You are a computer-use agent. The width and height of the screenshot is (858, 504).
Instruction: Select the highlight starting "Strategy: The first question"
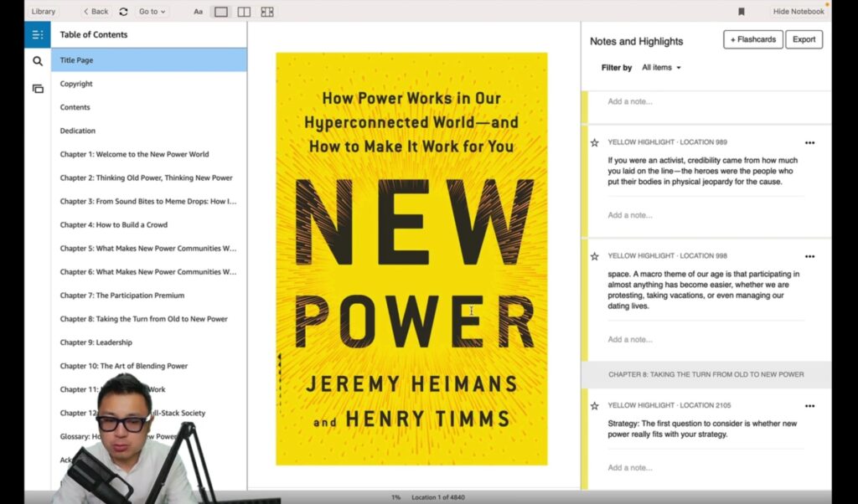click(702, 429)
